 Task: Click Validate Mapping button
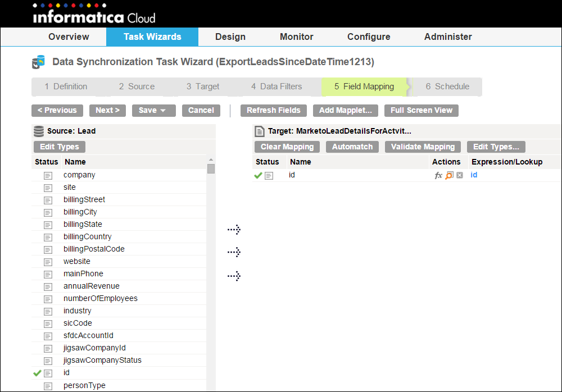point(423,147)
